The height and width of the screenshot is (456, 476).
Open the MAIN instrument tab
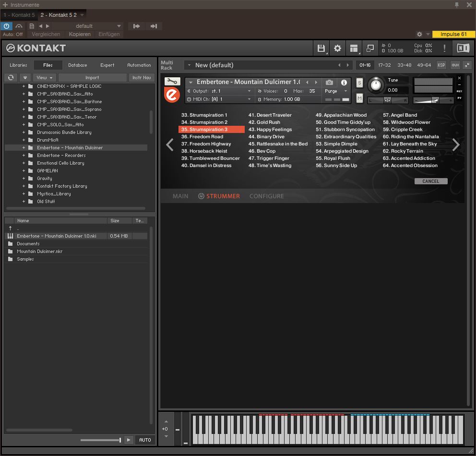(180, 196)
